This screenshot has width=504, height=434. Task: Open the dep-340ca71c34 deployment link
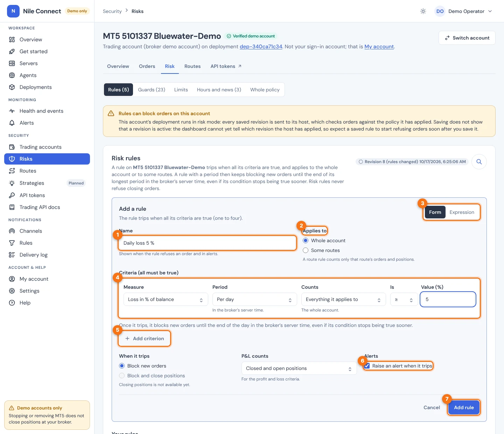[x=261, y=47]
